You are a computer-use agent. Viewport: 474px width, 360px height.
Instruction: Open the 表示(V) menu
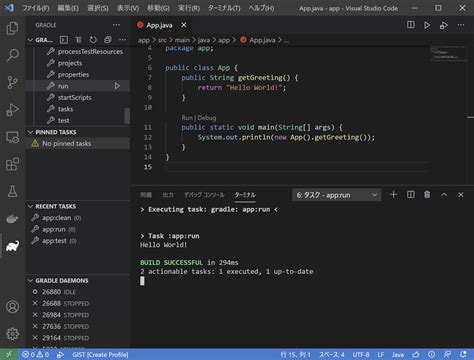128,8
